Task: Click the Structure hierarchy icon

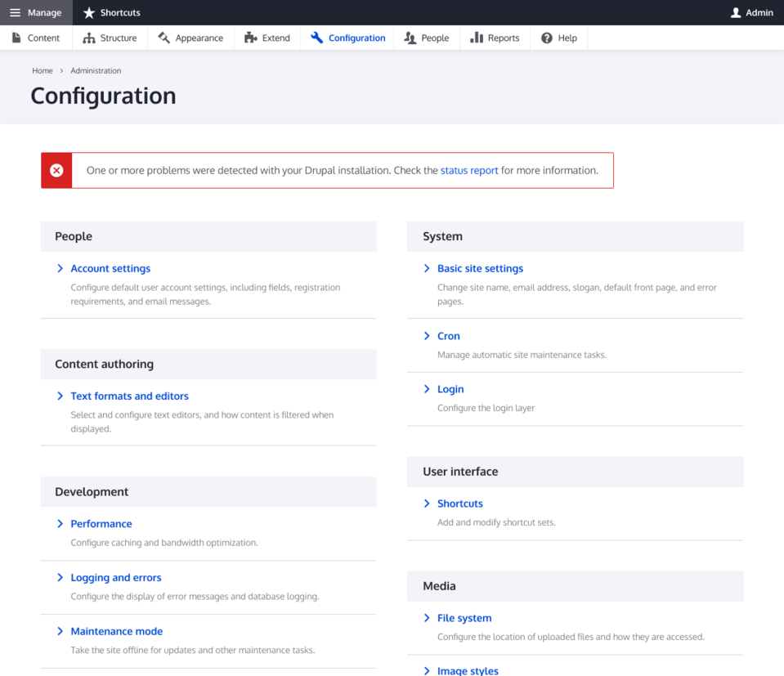Action: [x=89, y=38]
